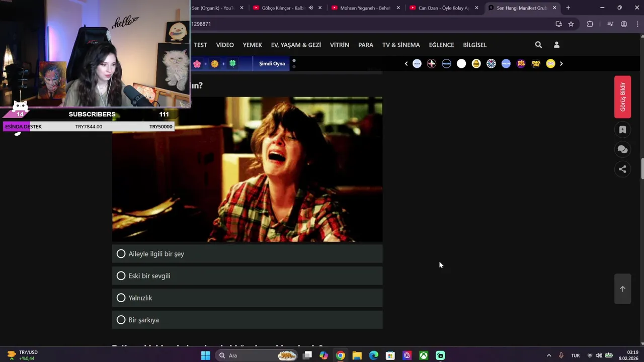Click the pink flower game icon
The height and width of the screenshot is (362, 644).
point(197,64)
